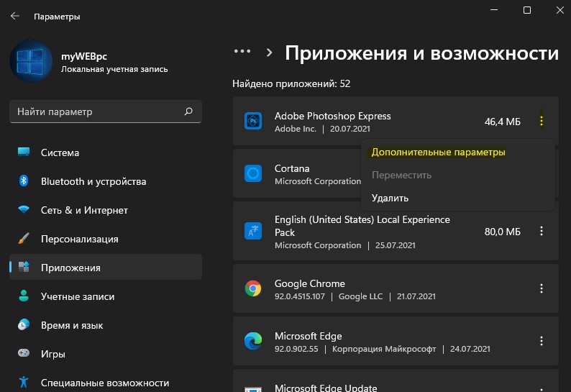The image size is (571, 392).
Task: Select the Приложения label in sidebar
Action: click(70, 268)
